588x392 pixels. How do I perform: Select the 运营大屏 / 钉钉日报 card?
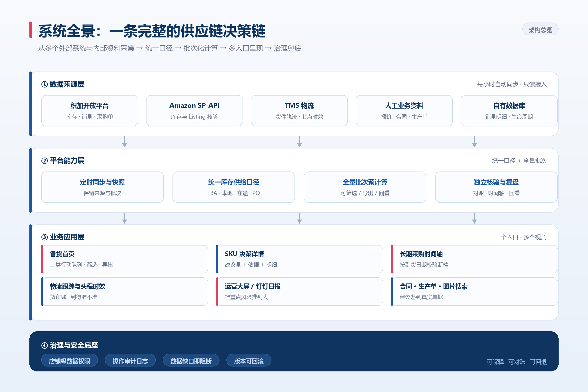(299, 292)
